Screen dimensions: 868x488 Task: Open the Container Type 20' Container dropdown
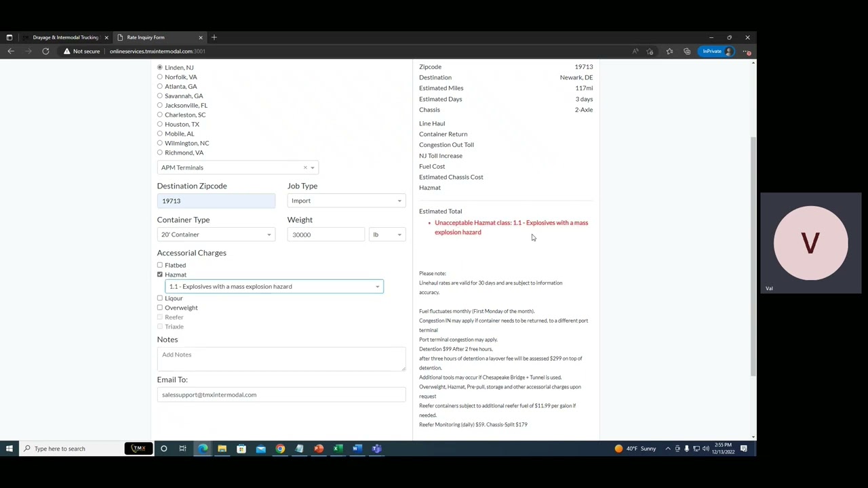[x=216, y=235]
